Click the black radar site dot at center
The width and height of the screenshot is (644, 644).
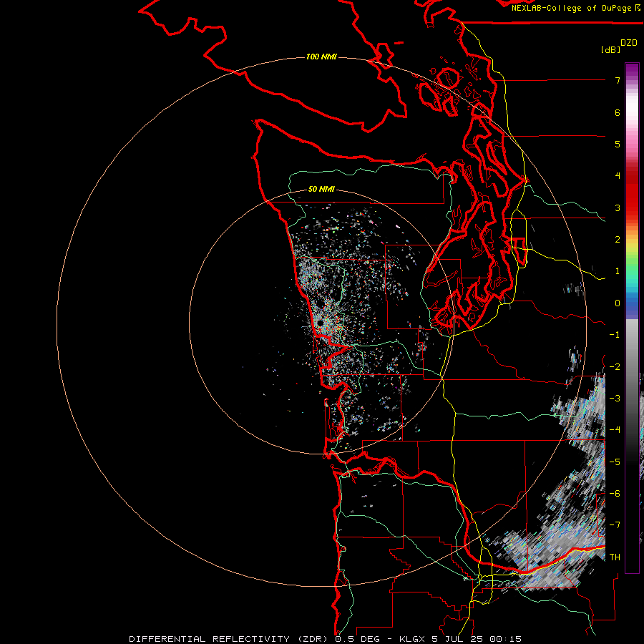321,323
